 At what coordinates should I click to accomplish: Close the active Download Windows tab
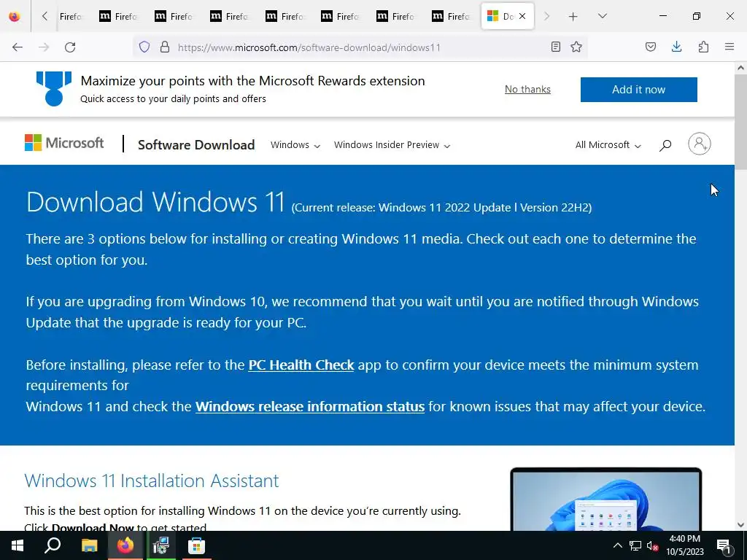click(x=522, y=16)
